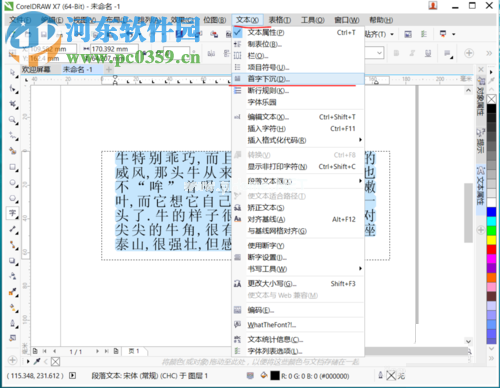Open the property bar combo box dropdown
The height and width of the screenshot is (388, 500).
[379, 53]
